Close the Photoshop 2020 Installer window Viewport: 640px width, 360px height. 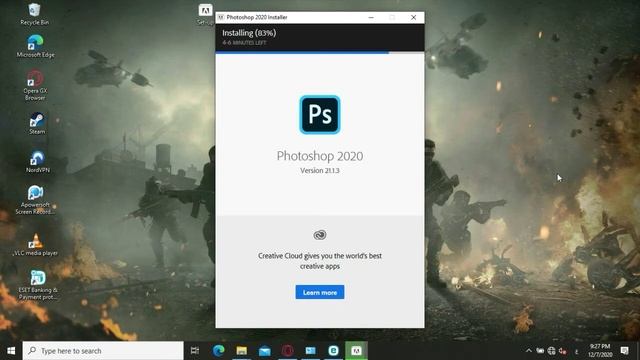(x=413, y=18)
